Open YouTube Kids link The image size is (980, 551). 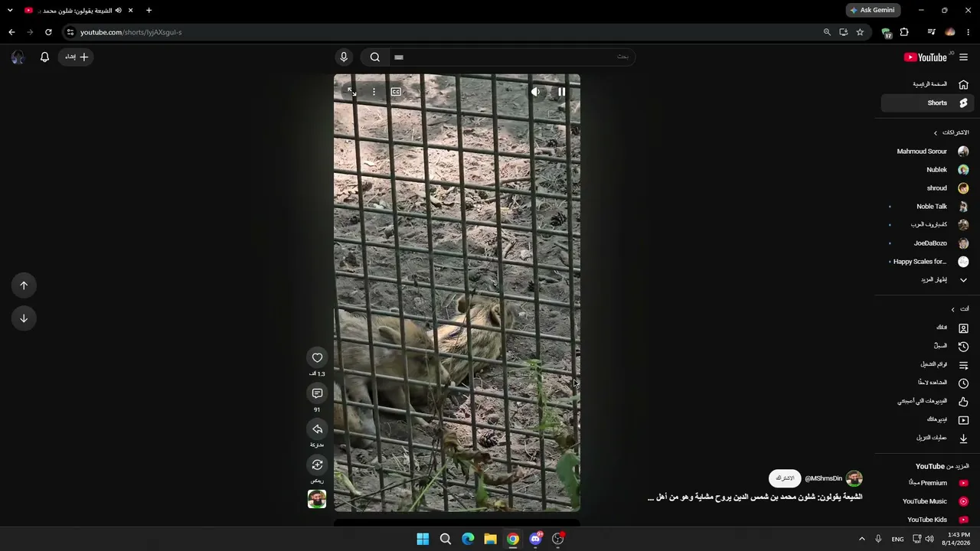point(928,520)
